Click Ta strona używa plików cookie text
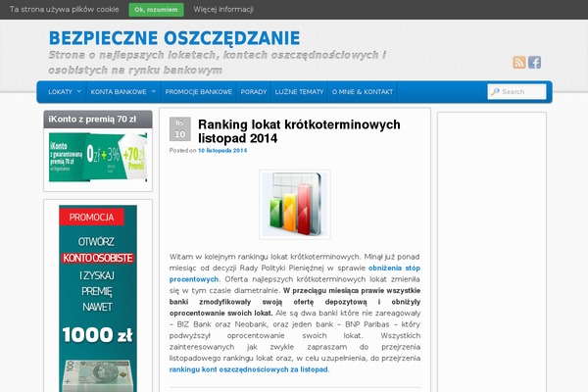Image resolution: width=588 pixels, height=392 pixels. [64, 10]
